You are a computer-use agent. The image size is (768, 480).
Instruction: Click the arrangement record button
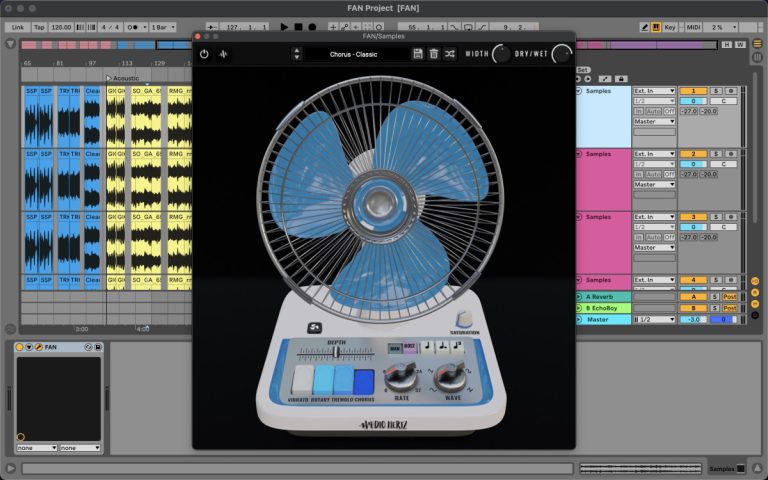[312, 27]
